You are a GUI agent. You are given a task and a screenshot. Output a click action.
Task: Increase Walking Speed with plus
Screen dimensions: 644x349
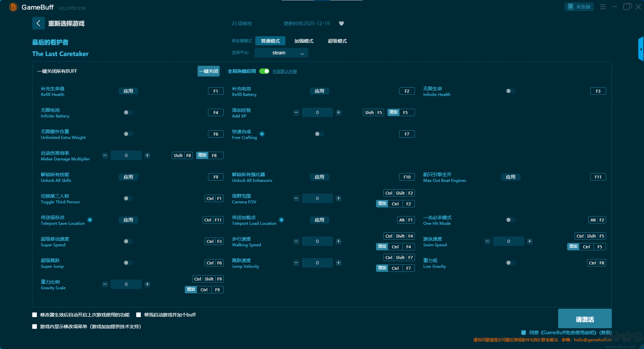(338, 241)
